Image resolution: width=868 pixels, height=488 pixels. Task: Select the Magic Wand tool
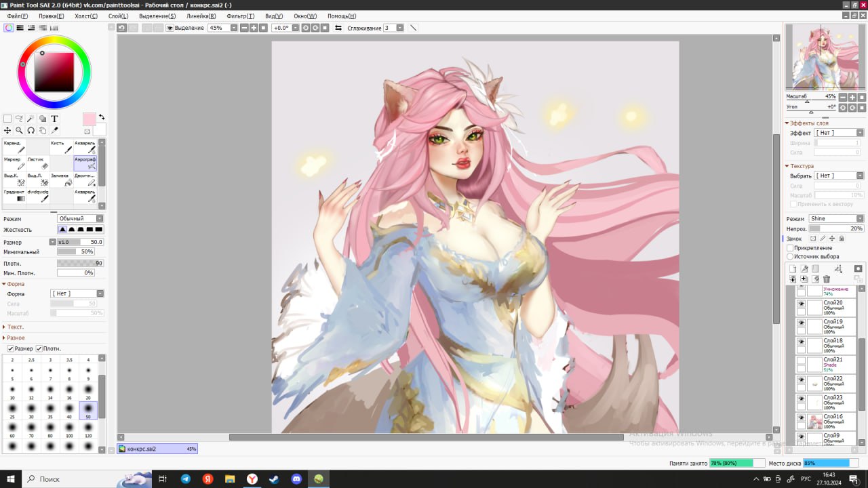point(31,119)
